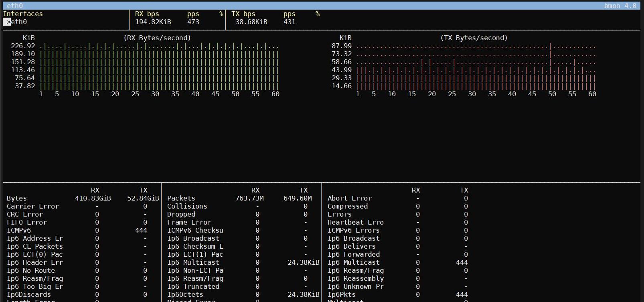The width and height of the screenshot is (644, 302).
Task: Click the 194.82KiB RX rate value
Action: 153,22
